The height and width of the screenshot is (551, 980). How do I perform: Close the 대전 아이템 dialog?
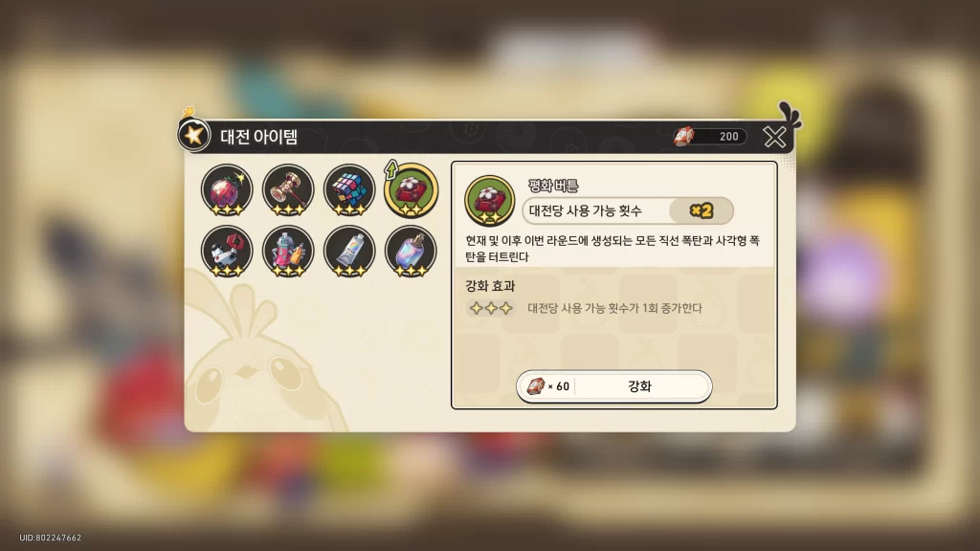click(x=775, y=136)
